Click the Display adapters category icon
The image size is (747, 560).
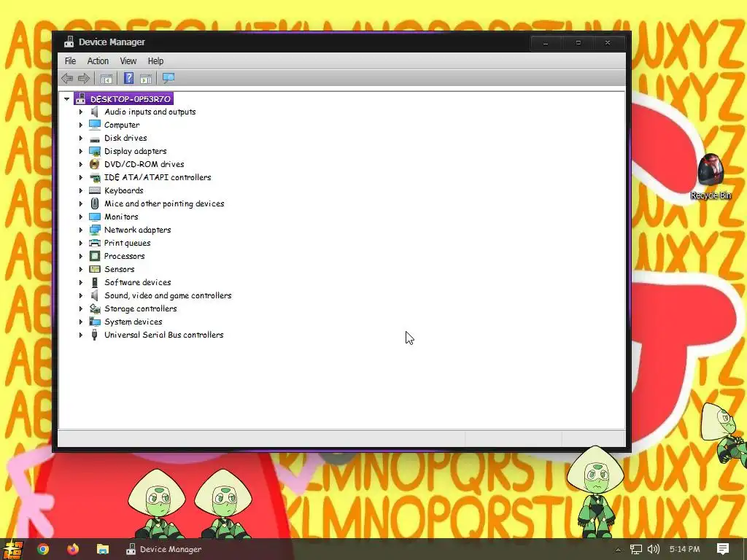95,151
